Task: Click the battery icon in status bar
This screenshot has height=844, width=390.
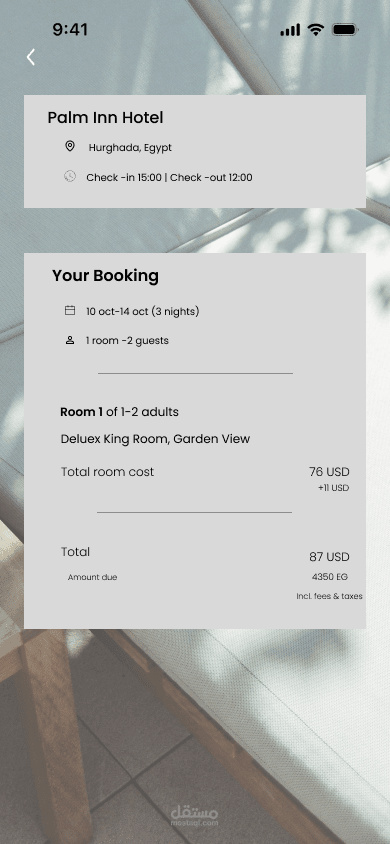Action: click(x=345, y=30)
